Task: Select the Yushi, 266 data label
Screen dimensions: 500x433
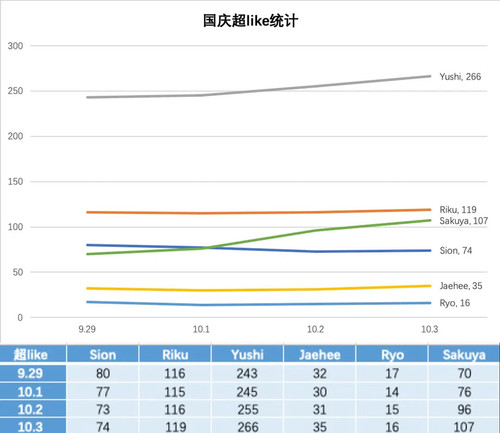Action: pos(460,77)
